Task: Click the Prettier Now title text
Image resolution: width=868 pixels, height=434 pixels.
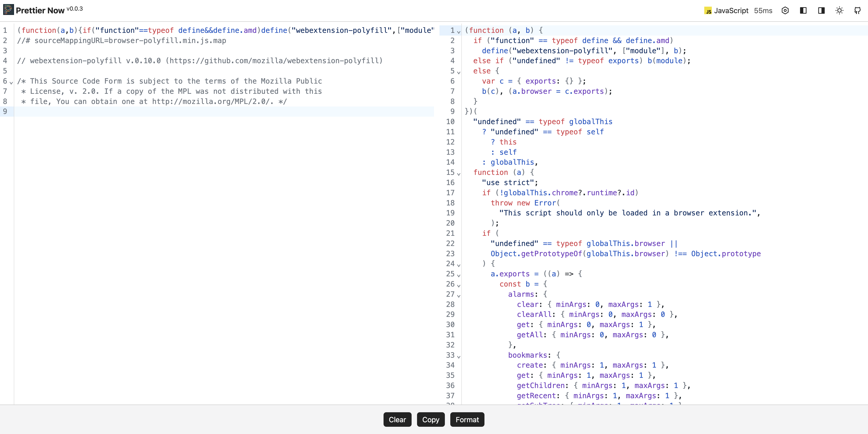Action: click(40, 10)
